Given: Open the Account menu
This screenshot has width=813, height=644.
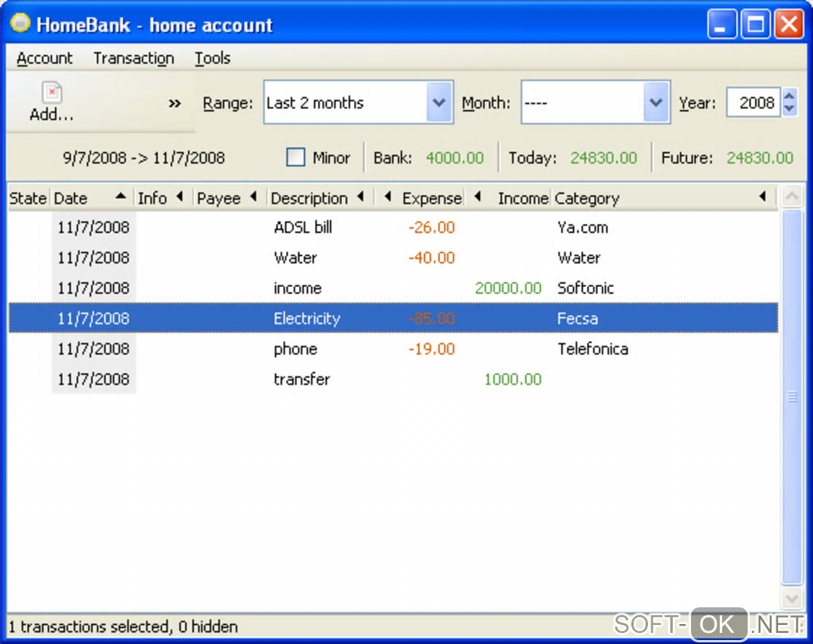Looking at the screenshot, I should [45, 58].
